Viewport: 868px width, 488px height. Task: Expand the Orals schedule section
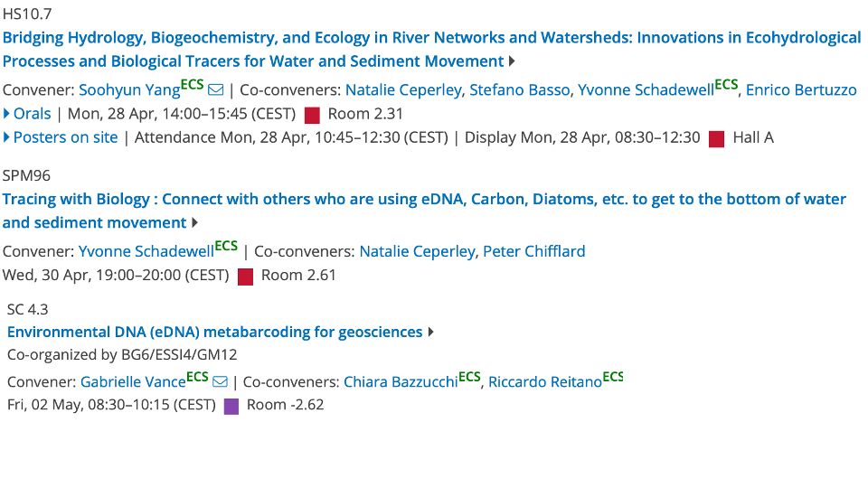click(x=27, y=114)
